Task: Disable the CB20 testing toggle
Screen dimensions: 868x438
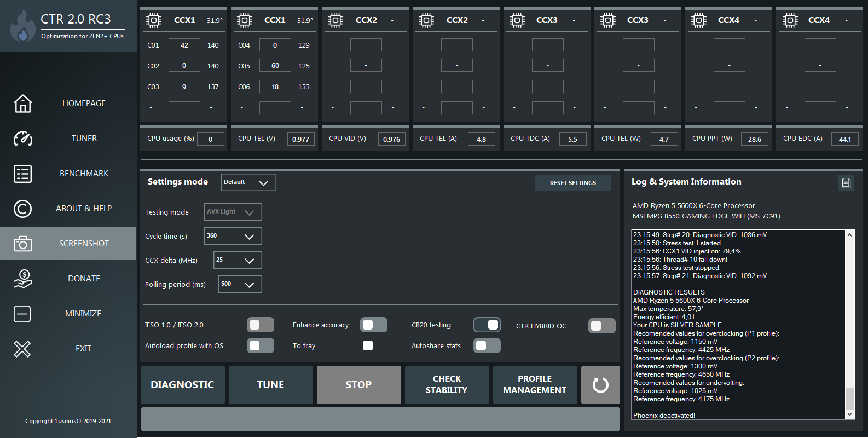Action: 487,325
